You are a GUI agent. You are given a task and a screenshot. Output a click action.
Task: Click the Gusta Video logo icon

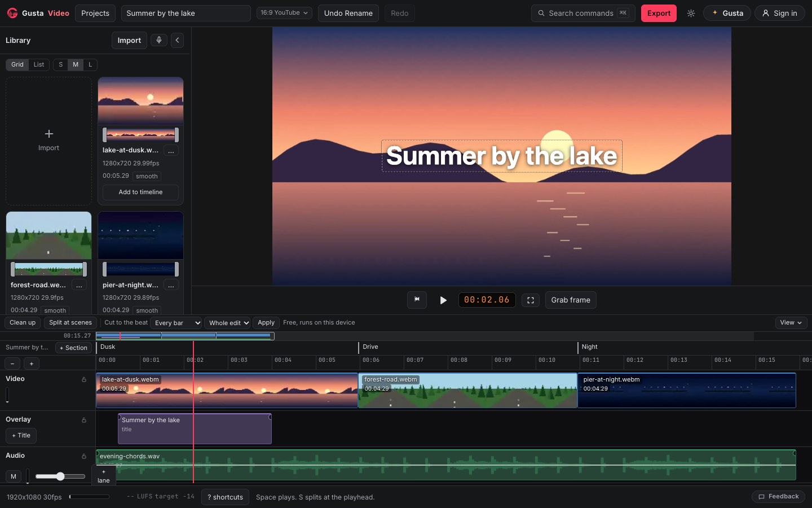pyautogui.click(x=12, y=13)
